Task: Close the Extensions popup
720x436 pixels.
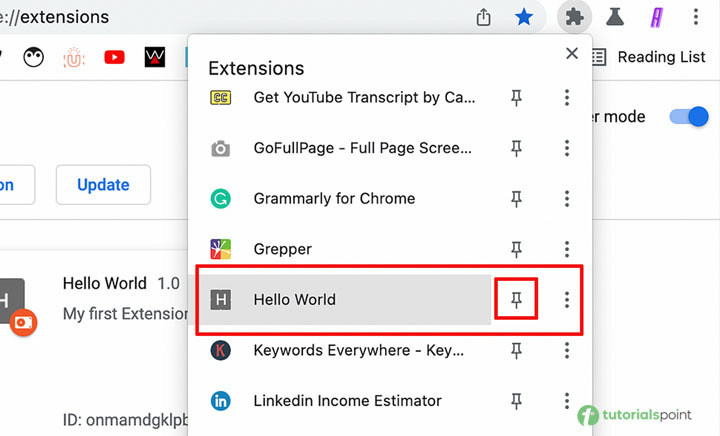Action: (x=572, y=54)
